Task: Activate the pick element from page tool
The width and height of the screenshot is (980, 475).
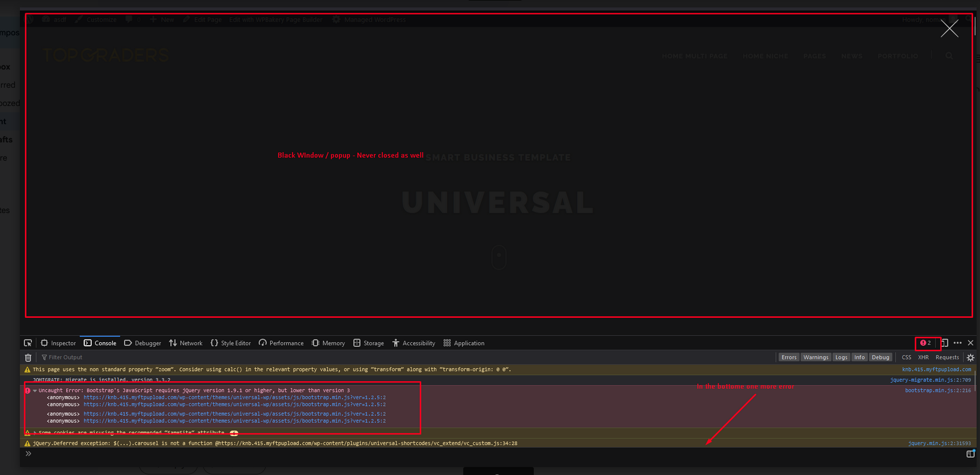Action: [28, 343]
